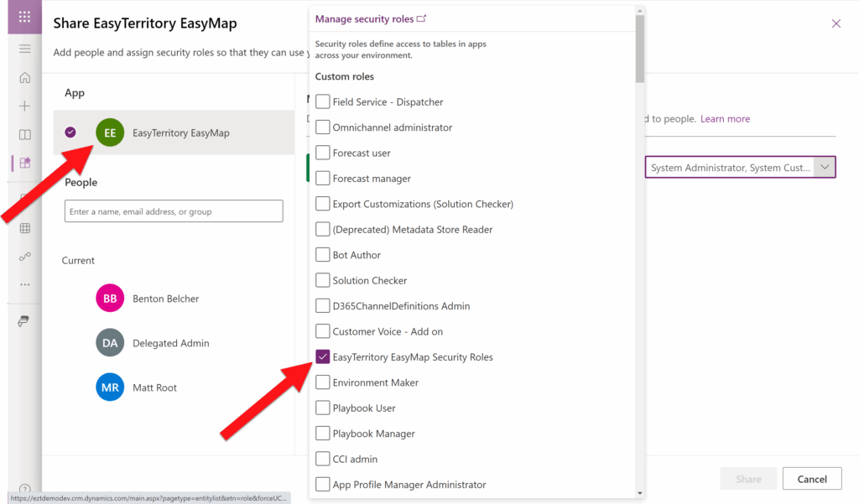
Task: Check the Environment Maker role
Action: point(323,382)
